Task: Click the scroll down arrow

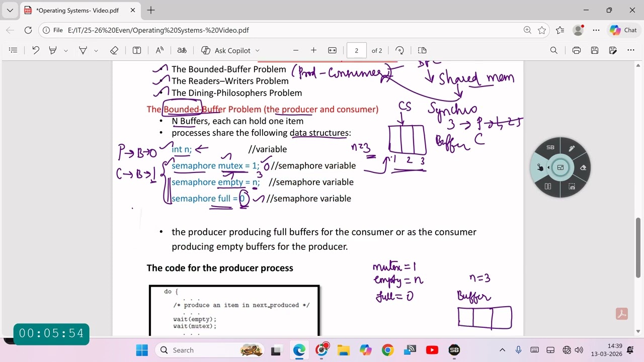Action: [638, 331]
